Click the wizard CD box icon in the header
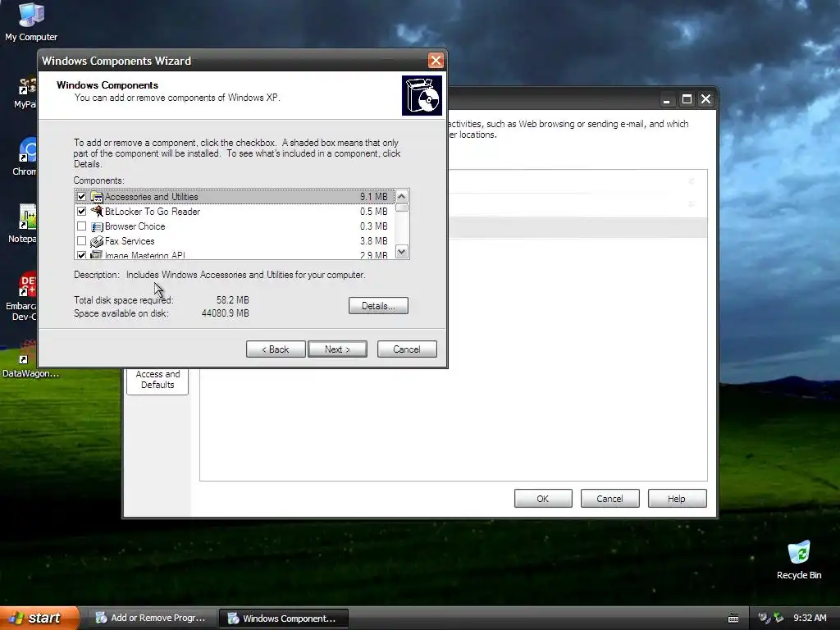The image size is (840, 630). pyautogui.click(x=422, y=95)
